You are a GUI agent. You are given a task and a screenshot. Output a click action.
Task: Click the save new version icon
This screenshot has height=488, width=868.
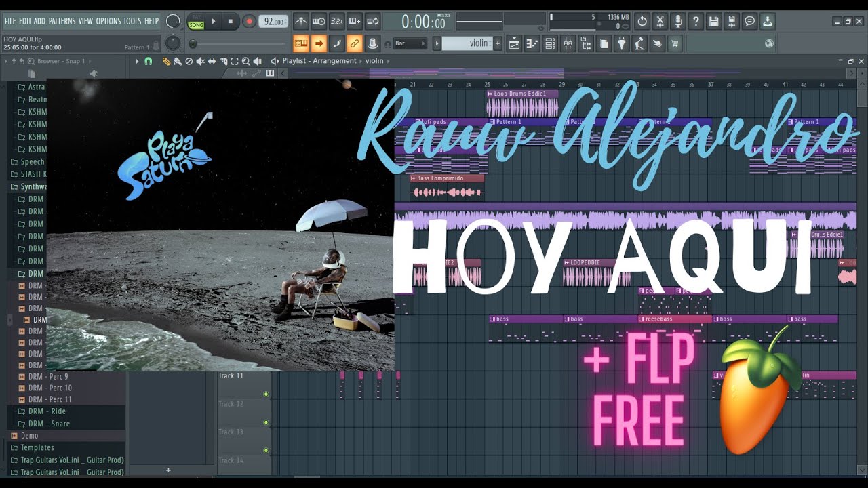(732, 22)
